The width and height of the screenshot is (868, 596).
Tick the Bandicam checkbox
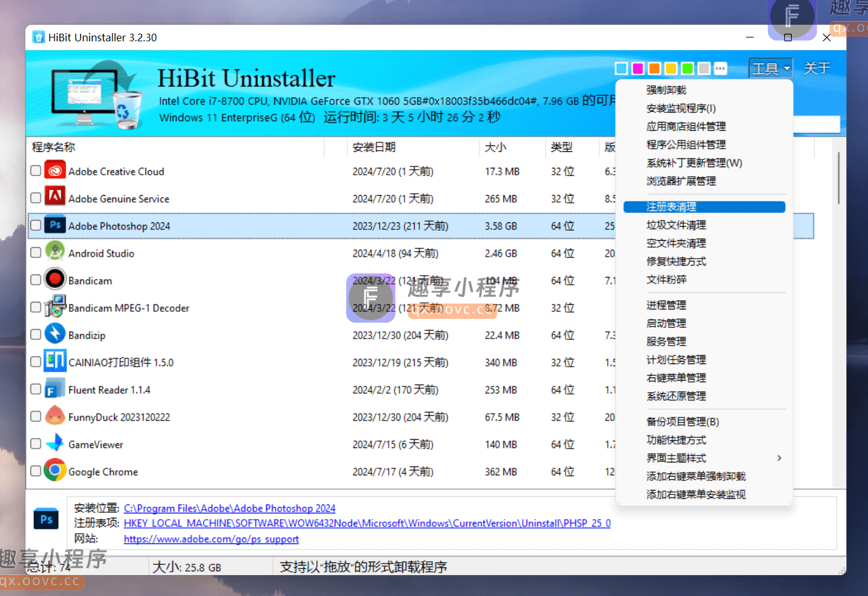(36, 280)
